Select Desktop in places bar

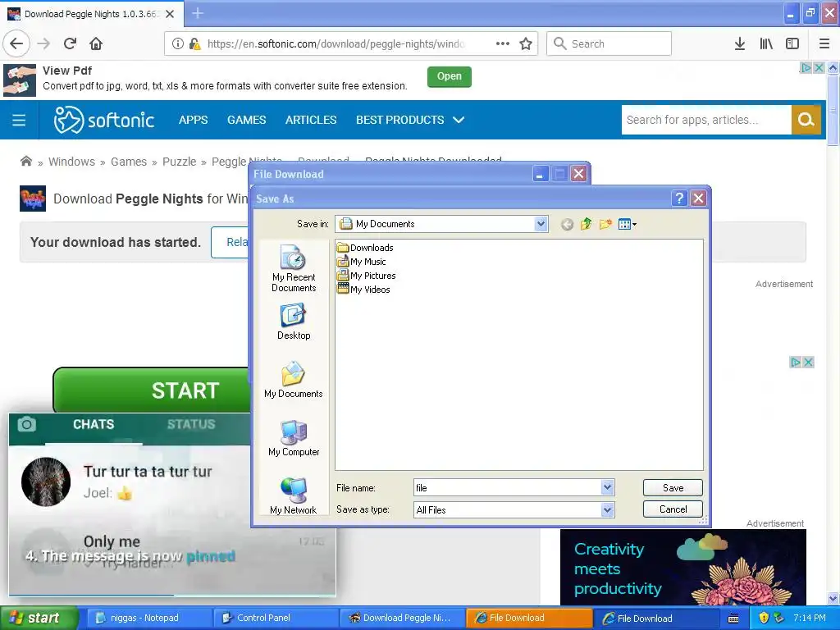point(294,322)
